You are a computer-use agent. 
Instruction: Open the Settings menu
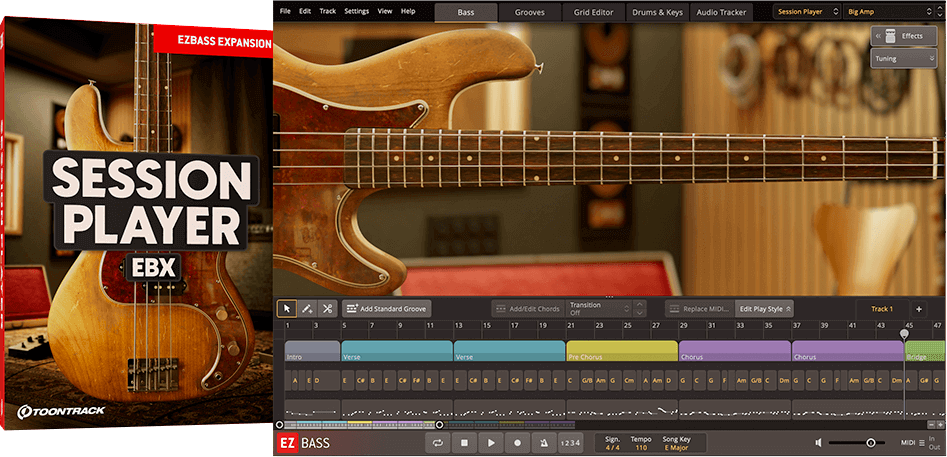click(x=356, y=11)
